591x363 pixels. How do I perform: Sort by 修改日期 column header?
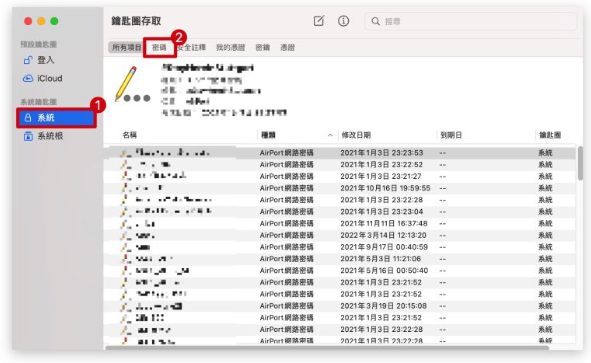(x=356, y=135)
